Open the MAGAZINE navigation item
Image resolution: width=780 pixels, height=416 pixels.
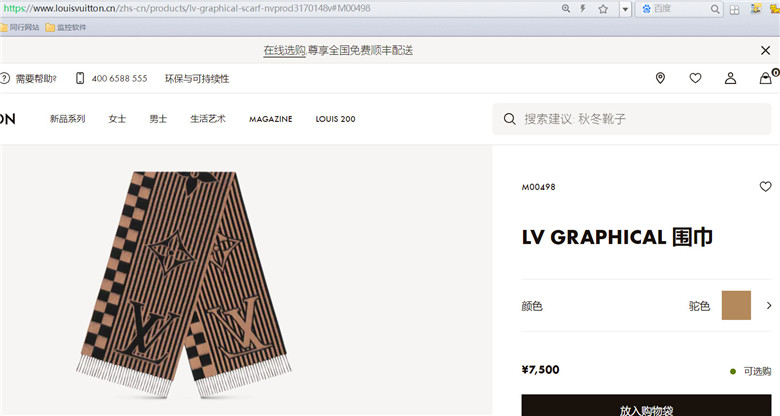click(x=271, y=119)
